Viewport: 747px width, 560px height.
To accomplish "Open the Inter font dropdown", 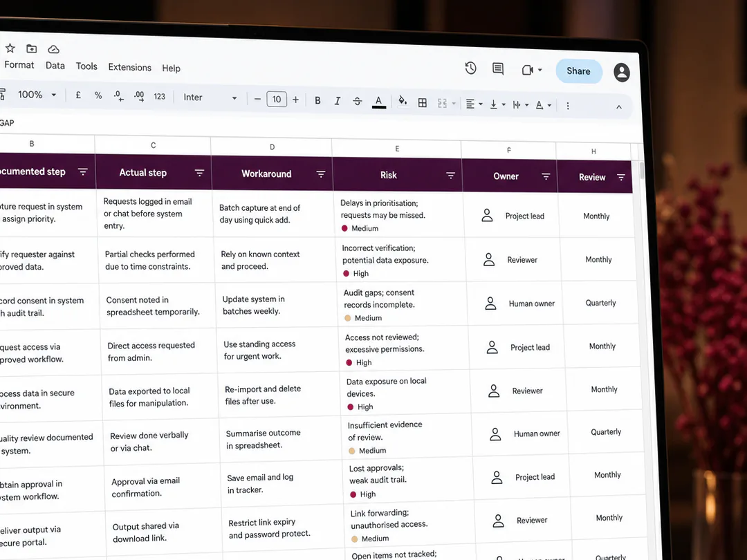I will pos(210,97).
